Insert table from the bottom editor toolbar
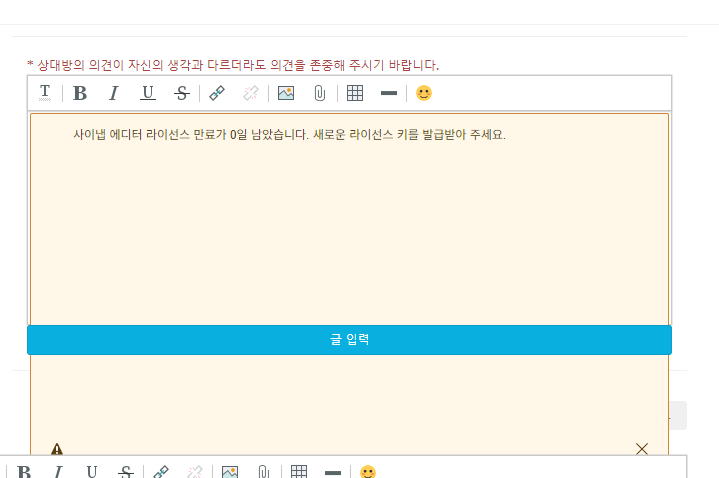719x478 pixels. click(x=299, y=472)
